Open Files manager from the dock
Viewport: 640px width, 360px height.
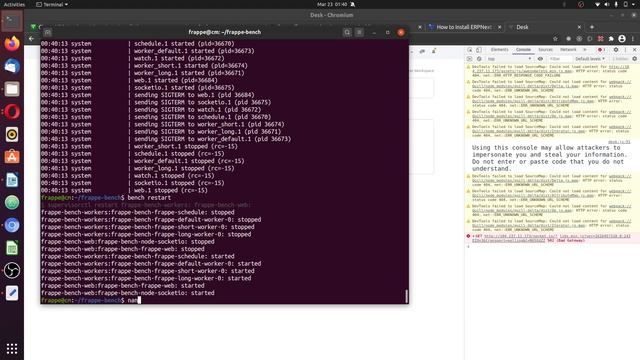12,89
